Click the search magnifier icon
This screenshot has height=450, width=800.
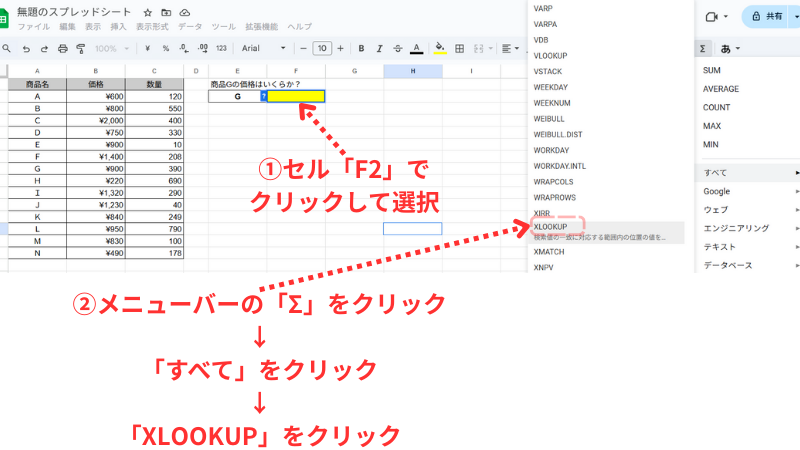pos(8,48)
